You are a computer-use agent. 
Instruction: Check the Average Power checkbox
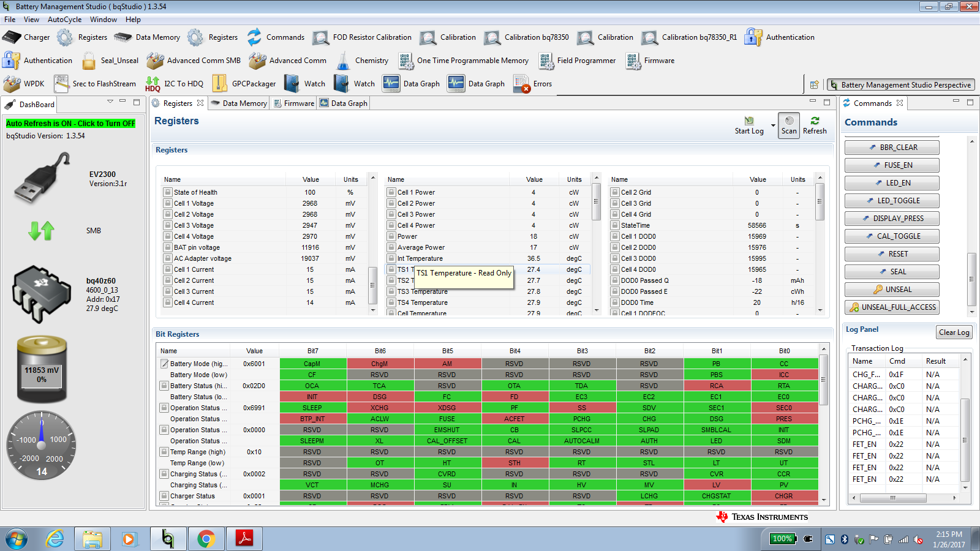391,247
